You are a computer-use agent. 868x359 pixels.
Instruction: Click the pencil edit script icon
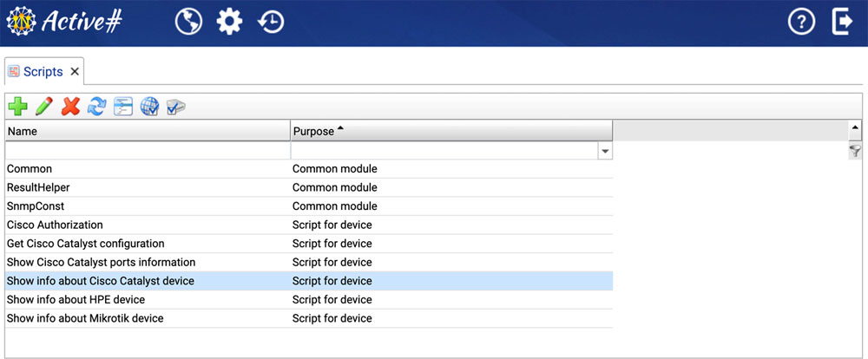44,107
